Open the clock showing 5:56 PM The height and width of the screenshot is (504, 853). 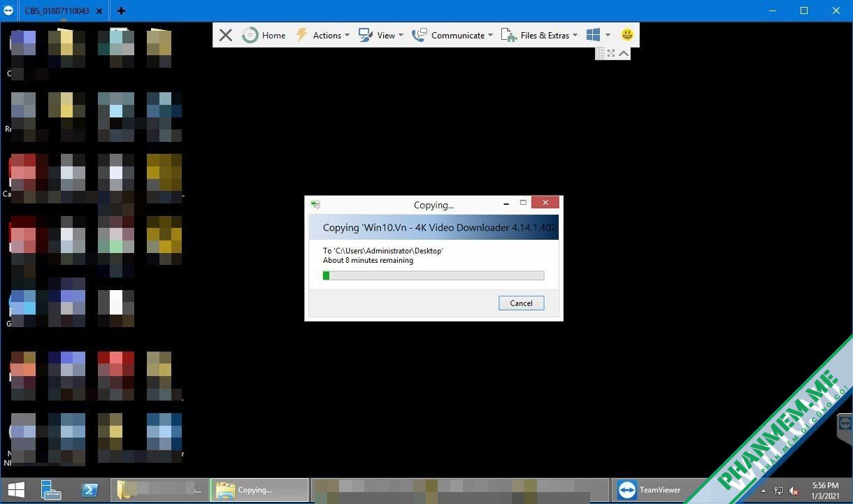(825, 489)
